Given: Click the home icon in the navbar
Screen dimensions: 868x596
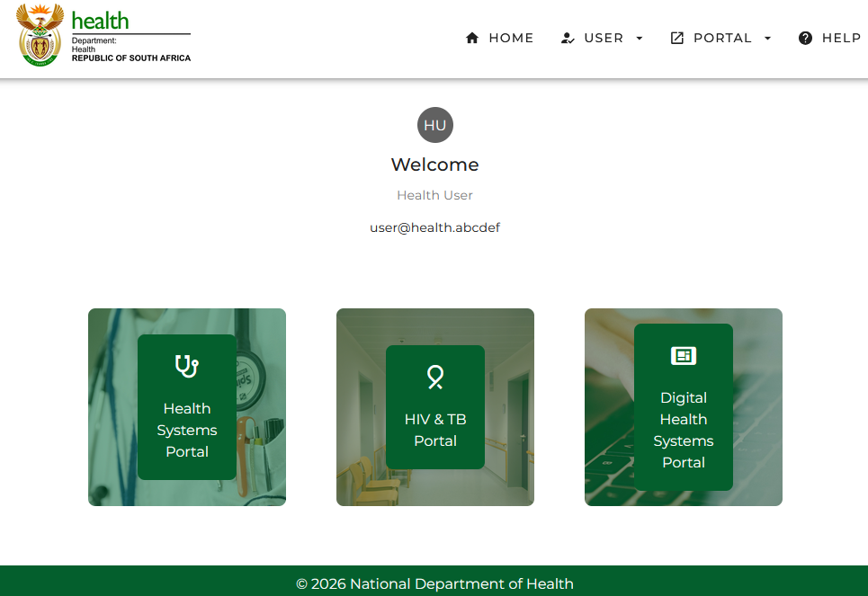Looking at the screenshot, I should tap(472, 38).
